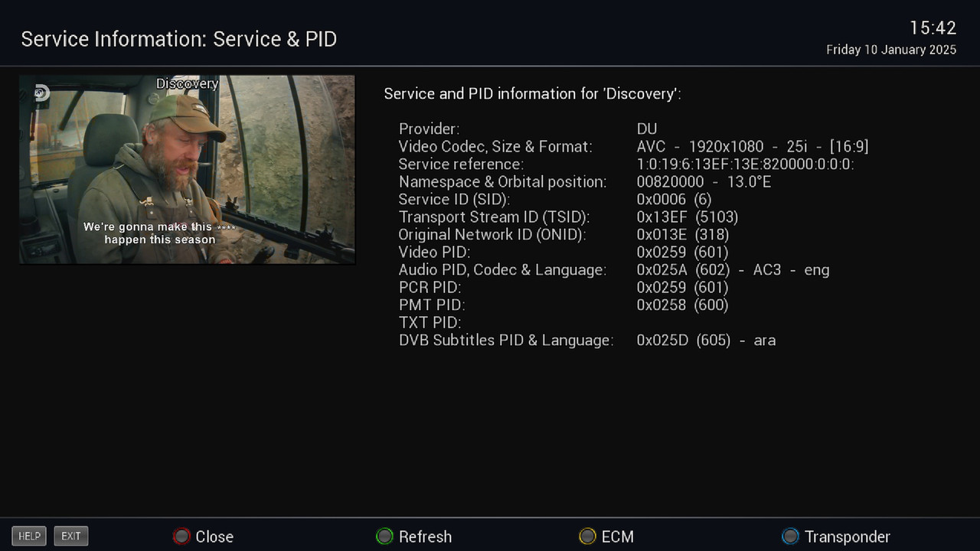Image resolution: width=980 pixels, height=551 pixels.
Task: Click the PMT PID: label
Action: 432,305
